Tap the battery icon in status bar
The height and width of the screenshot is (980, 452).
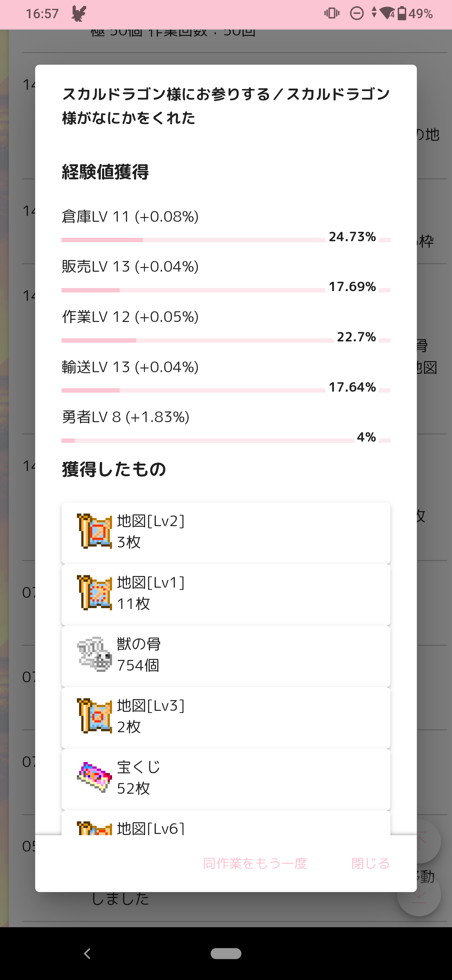click(x=401, y=14)
